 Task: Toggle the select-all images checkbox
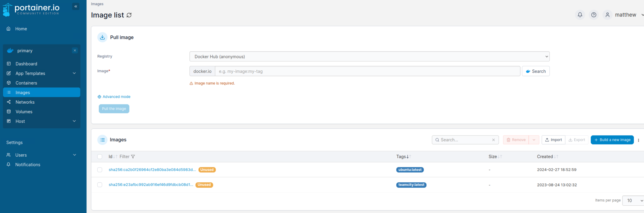pyautogui.click(x=100, y=157)
